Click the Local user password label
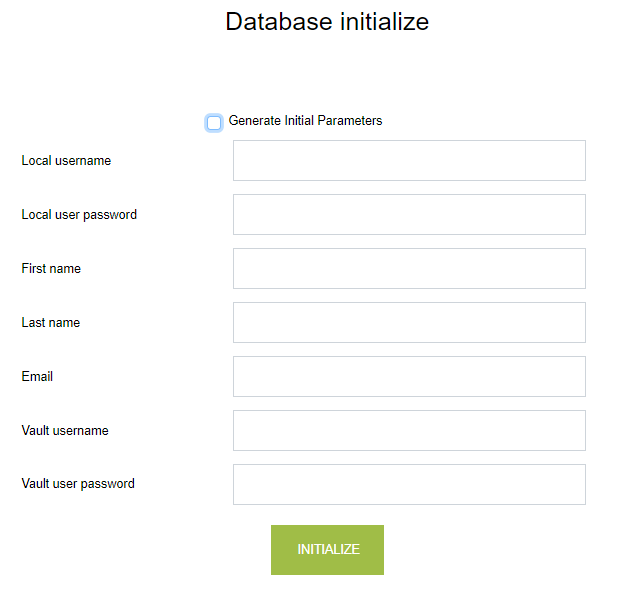The width and height of the screenshot is (628, 612). coord(79,215)
